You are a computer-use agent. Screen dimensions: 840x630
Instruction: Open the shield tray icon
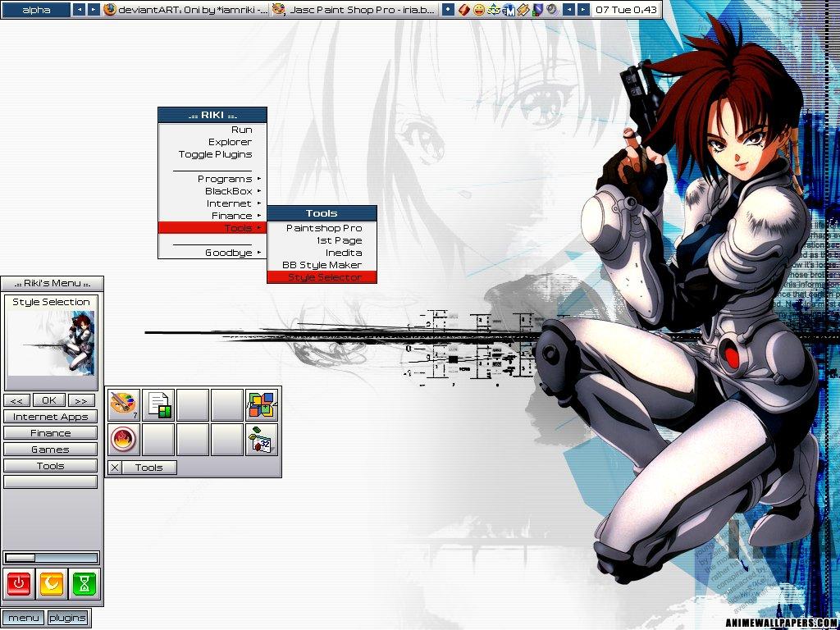[538, 10]
